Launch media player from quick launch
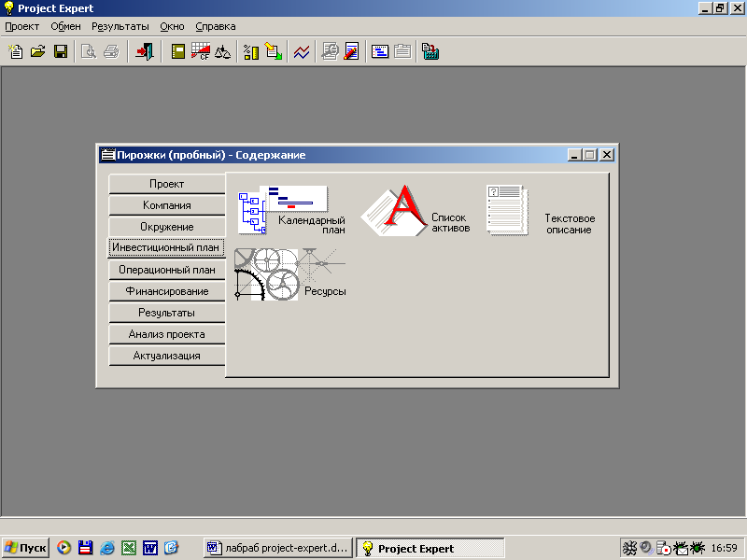The height and width of the screenshot is (560, 747). click(63, 548)
